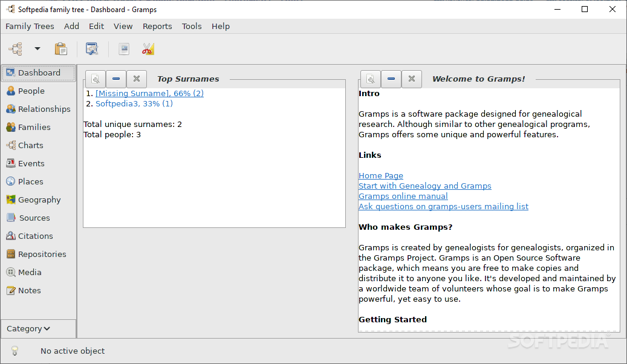
Task: Open the gramps-users mailing list link
Action: pos(443,206)
